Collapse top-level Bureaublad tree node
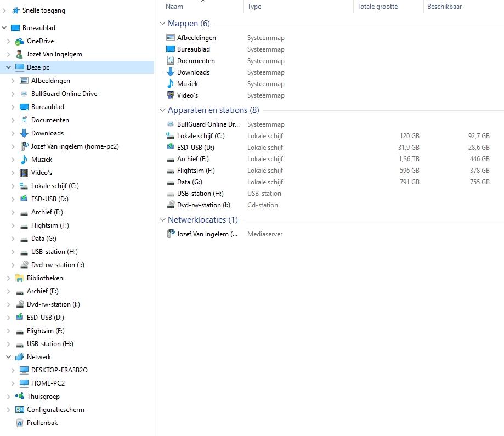This screenshot has width=504, height=436. coord(4,28)
